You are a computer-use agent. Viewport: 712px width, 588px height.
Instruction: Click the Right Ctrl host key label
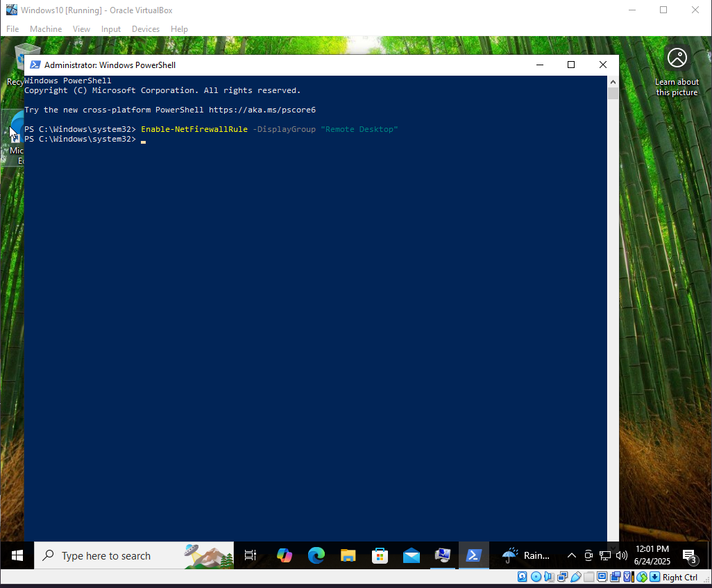click(x=680, y=577)
